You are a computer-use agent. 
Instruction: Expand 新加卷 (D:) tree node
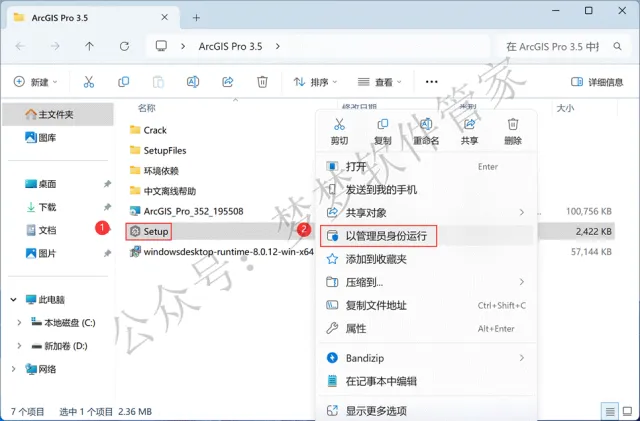click(x=19, y=346)
